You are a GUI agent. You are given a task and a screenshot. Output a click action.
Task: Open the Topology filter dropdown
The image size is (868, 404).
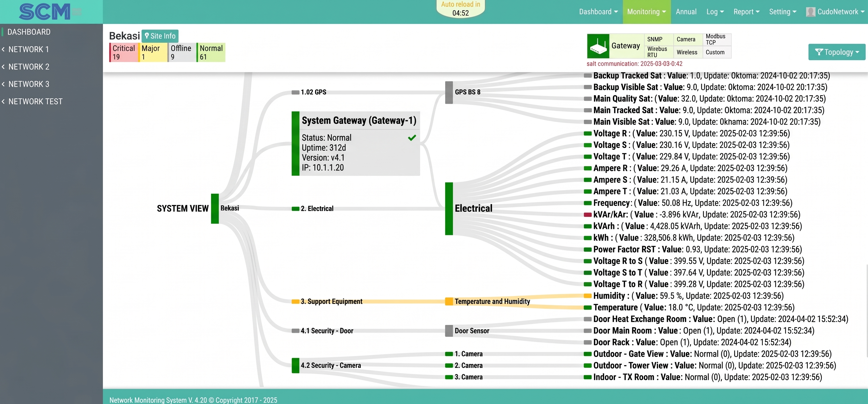837,52
